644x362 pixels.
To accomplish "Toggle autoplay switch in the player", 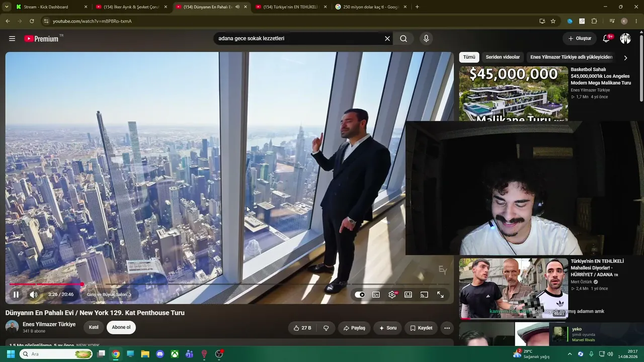I will pos(360,295).
